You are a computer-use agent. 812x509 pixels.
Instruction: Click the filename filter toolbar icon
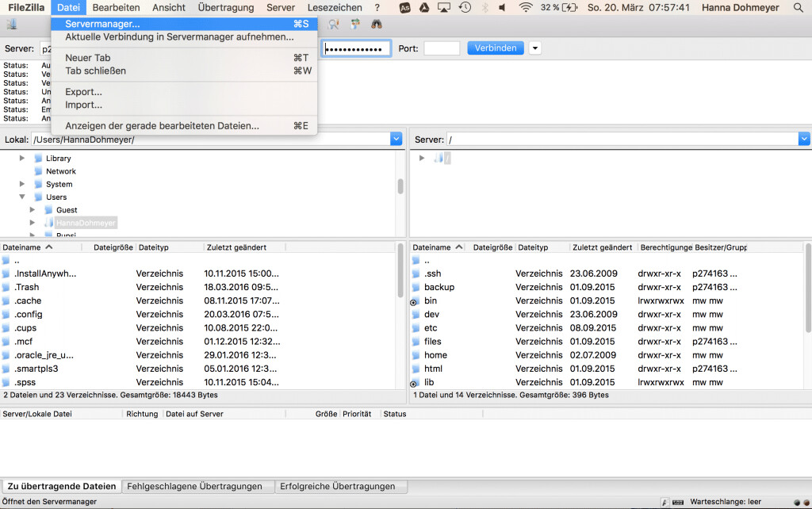point(334,24)
